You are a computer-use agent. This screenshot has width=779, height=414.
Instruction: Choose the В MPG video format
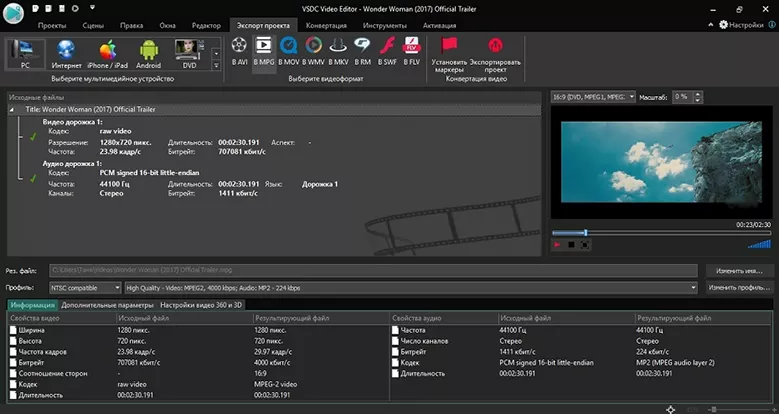tap(264, 52)
